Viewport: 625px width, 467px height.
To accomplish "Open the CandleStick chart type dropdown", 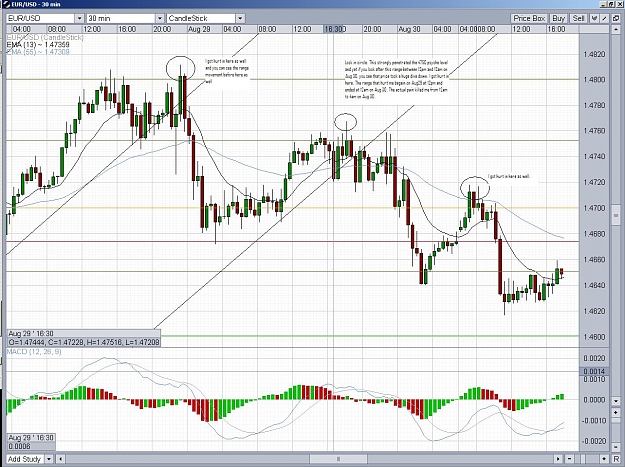I will coord(240,18).
